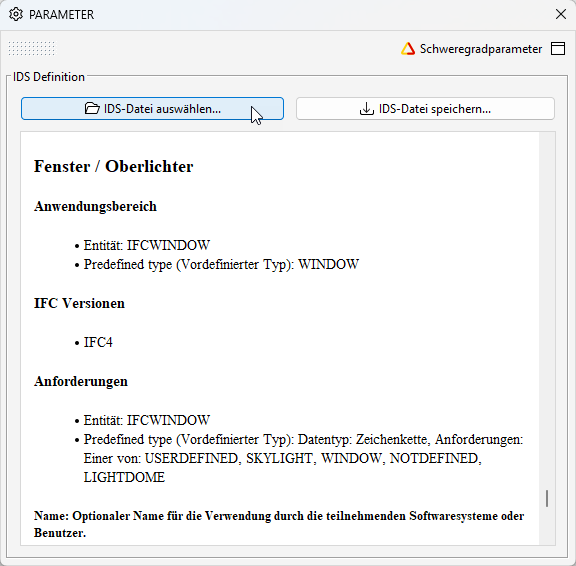Grab the dotted grip handle below the title
The height and width of the screenshot is (566, 576).
tap(32, 48)
